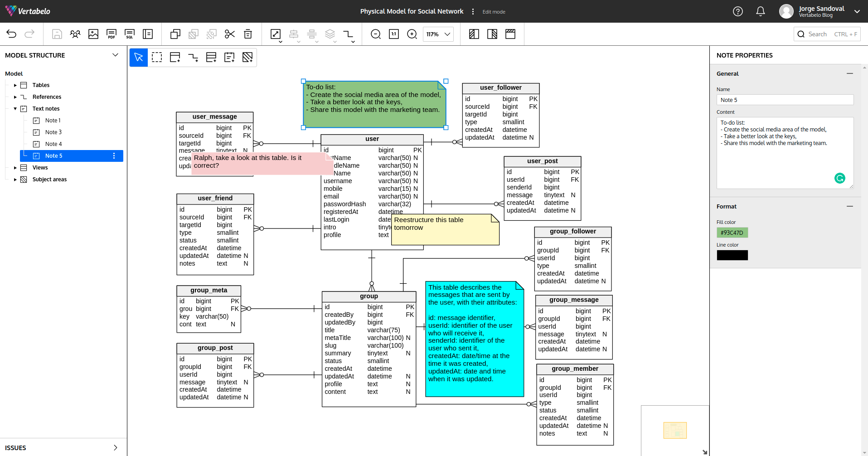
Task: Toggle the right panel visibility icon
Action: [x=492, y=34]
